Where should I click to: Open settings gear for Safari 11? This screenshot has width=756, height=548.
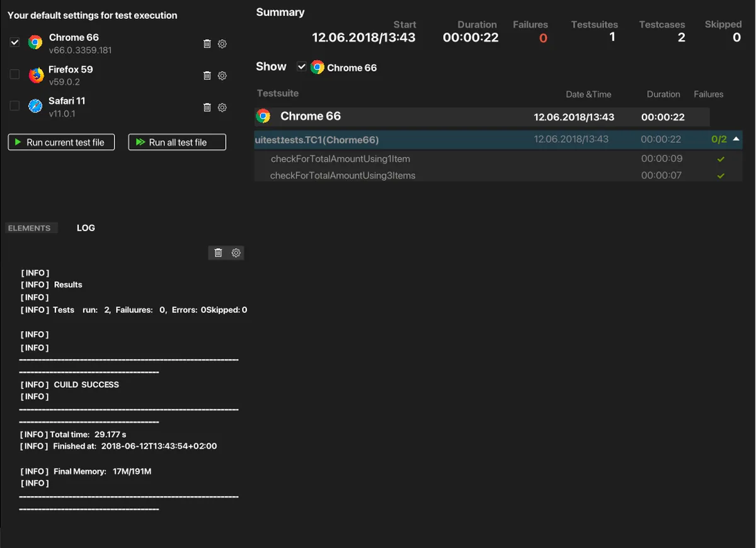(x=222, y=107)
